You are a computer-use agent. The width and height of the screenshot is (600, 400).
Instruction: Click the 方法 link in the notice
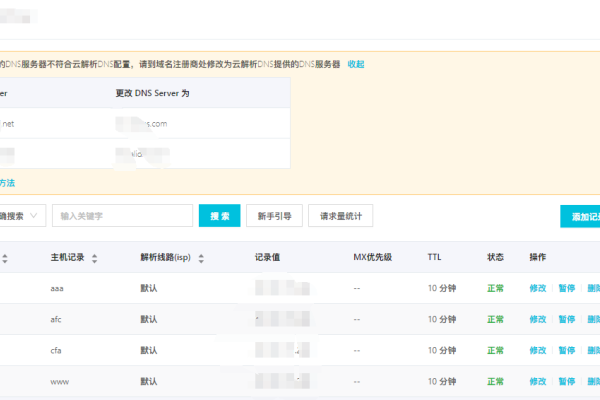coord(7,183)
